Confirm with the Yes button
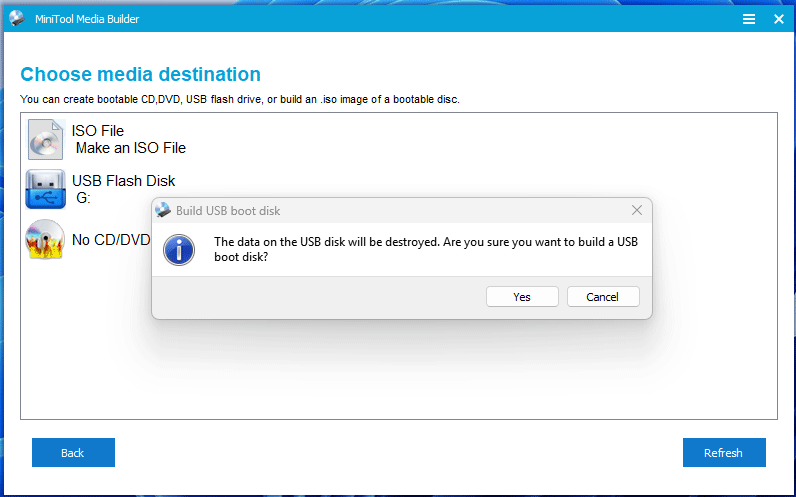 (x=522, y=296)
